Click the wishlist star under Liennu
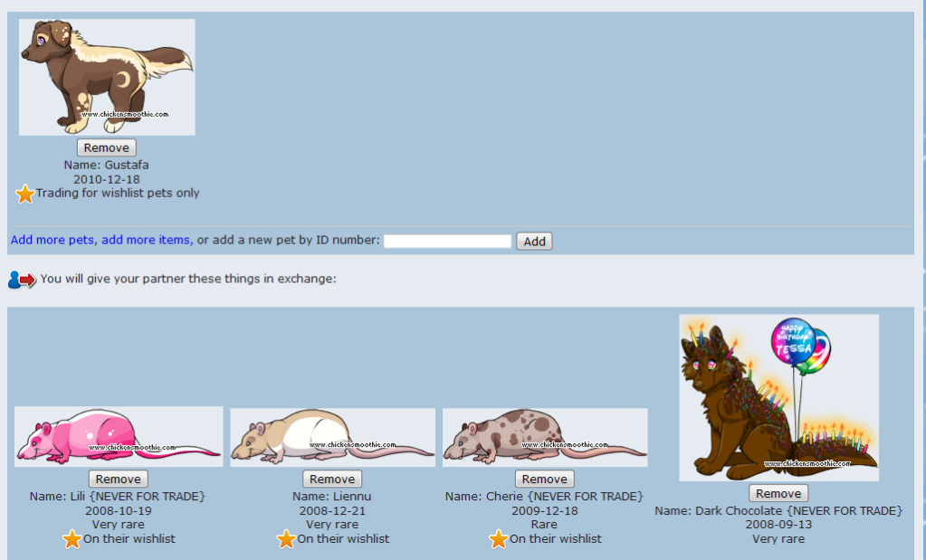Screen dimensions: 926x560 point(286,539)
